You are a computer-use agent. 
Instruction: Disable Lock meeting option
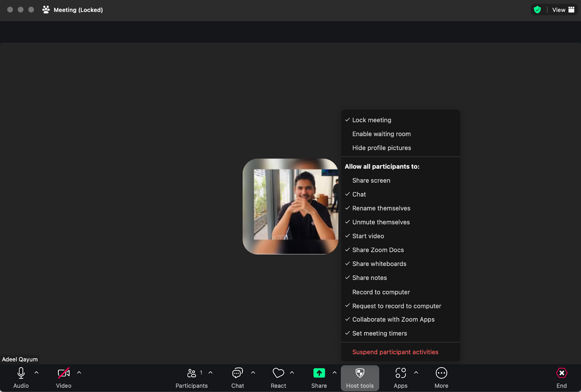(x=371, y=120)
